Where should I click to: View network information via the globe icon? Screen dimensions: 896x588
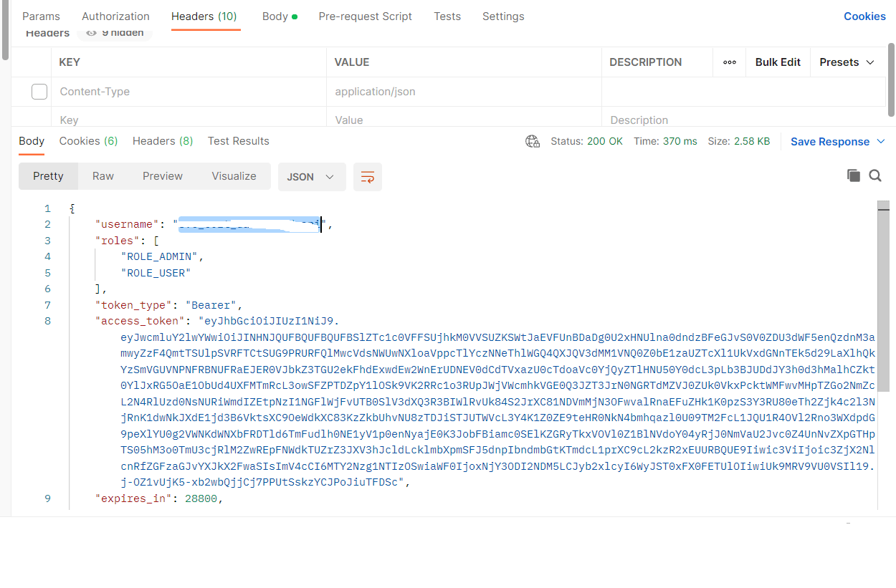pyautogui.click(x=533, y=141)
